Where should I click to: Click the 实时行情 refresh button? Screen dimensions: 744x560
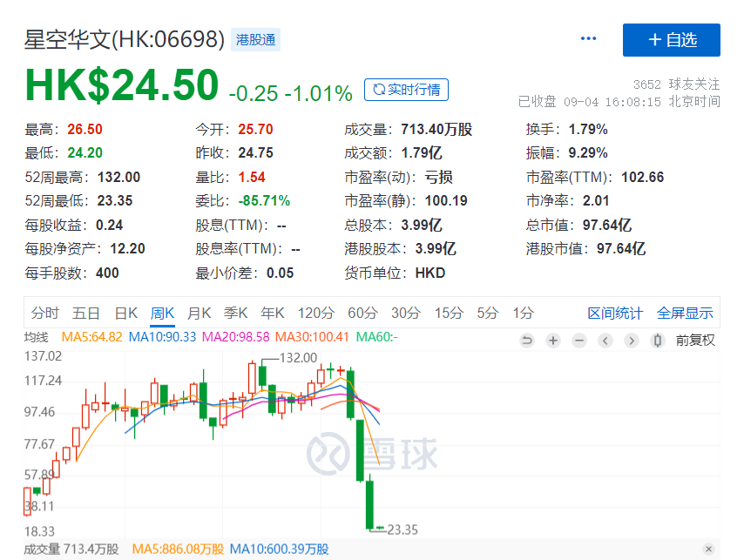coord(406,89)
